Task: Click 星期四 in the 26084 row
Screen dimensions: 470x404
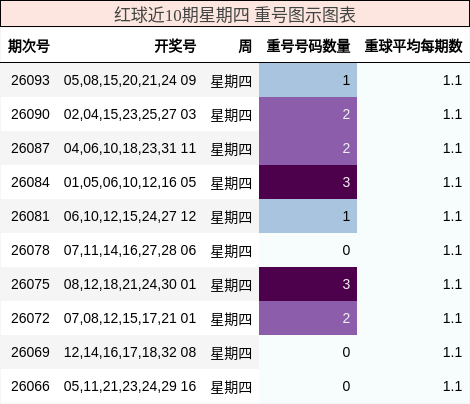Action: point(231,183)
